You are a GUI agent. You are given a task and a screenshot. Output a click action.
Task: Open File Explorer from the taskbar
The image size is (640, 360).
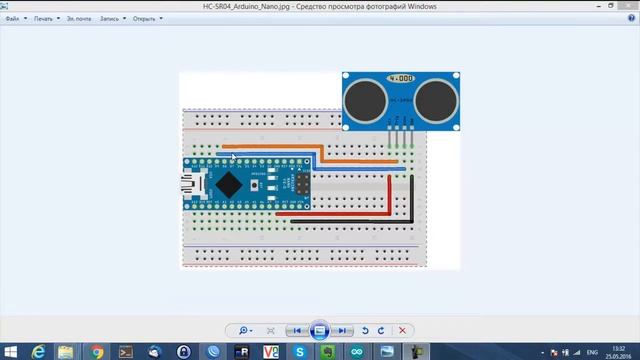(65, 352)
